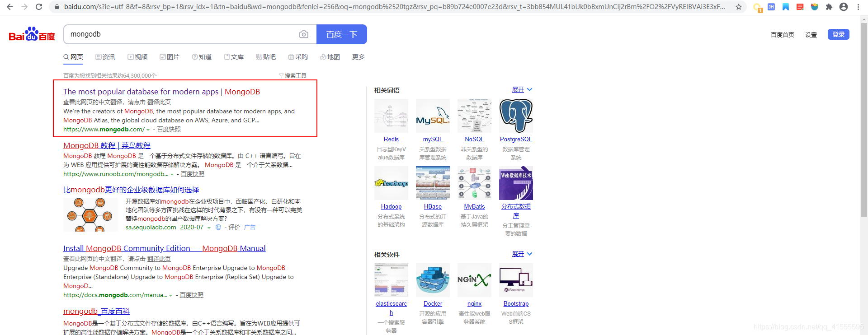
Task: Open the elasticsearch related software link
Action: pyautogui.click(x=391, y=308)
